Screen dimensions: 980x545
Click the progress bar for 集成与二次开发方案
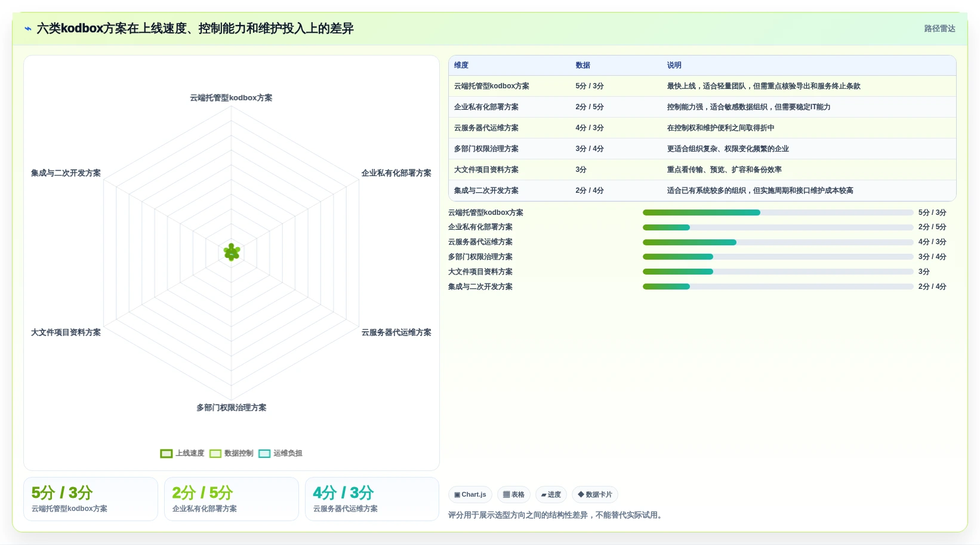[778, 287]
